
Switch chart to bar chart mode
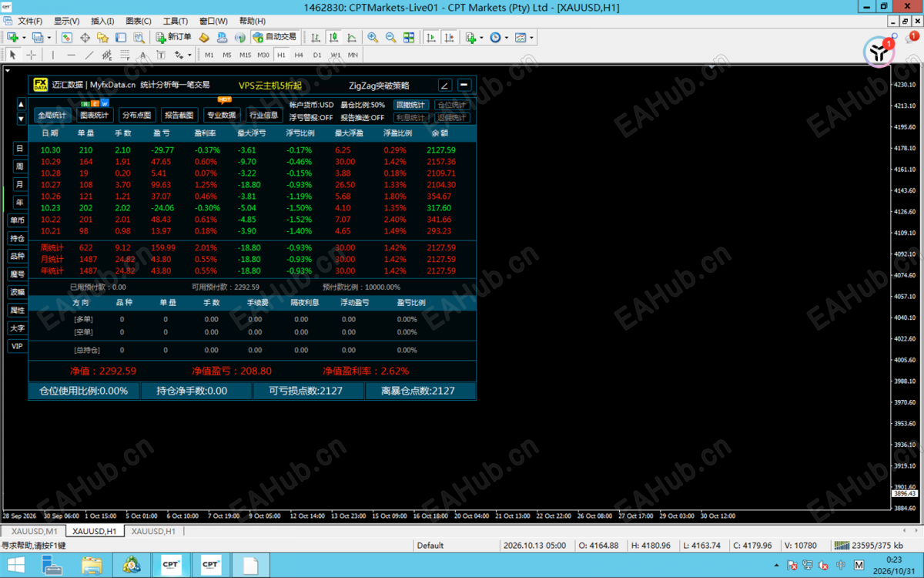[316, 37]
